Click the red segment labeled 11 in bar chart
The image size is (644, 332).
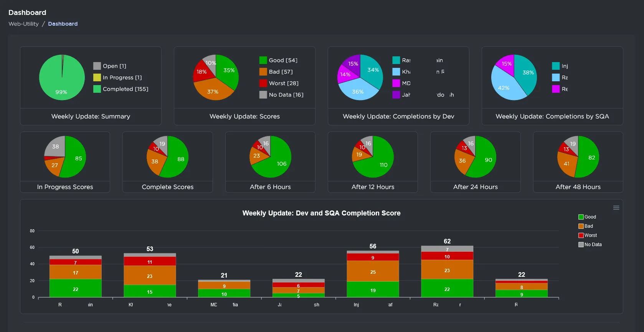150,261
